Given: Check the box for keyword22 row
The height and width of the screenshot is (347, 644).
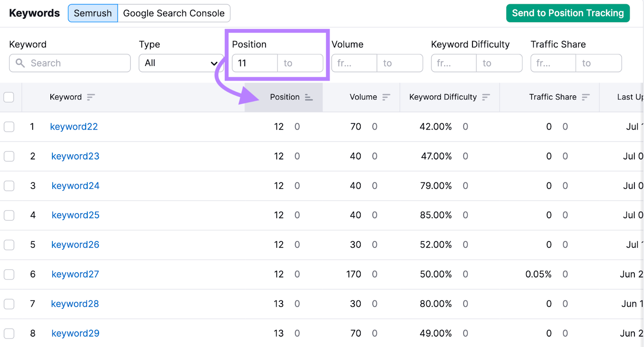Looking at the screenshot, I should point(9,127).
